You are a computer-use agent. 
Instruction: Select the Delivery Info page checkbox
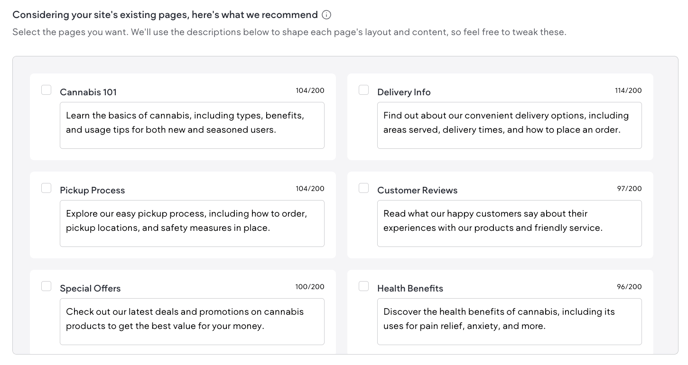[x=363, y=90]
